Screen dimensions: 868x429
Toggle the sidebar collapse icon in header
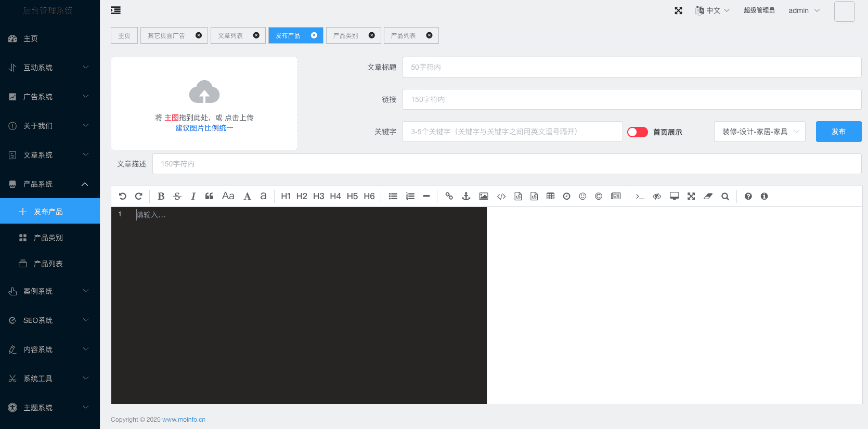click(115, 10)
